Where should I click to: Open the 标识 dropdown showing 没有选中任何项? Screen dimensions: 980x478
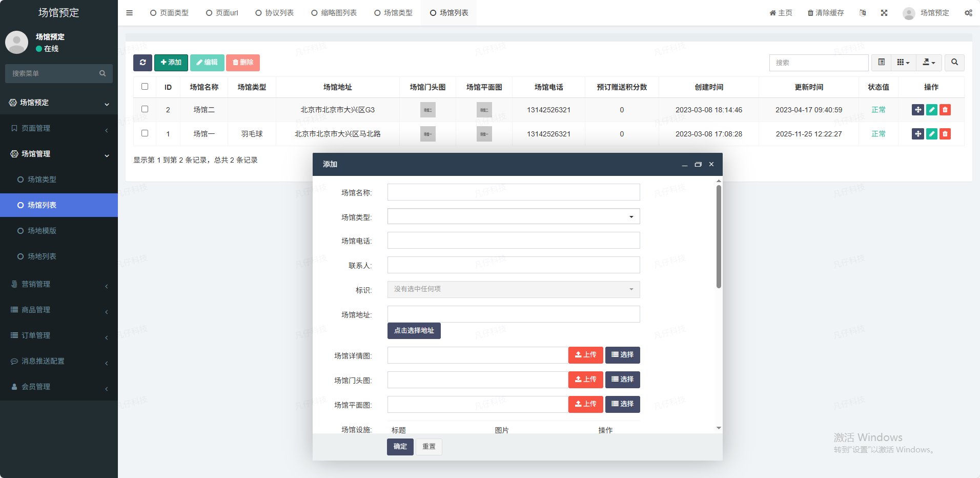pyautogui.click(x=514, y=289)
